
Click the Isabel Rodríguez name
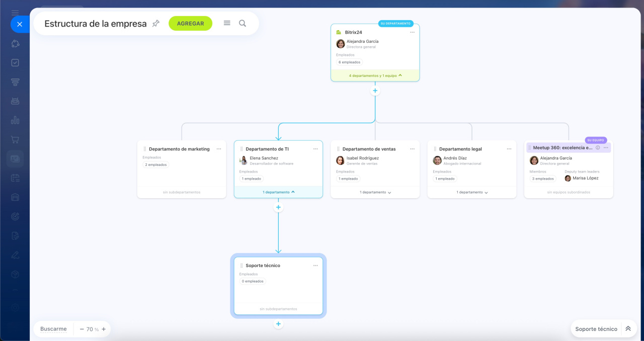tap(363, 158)
